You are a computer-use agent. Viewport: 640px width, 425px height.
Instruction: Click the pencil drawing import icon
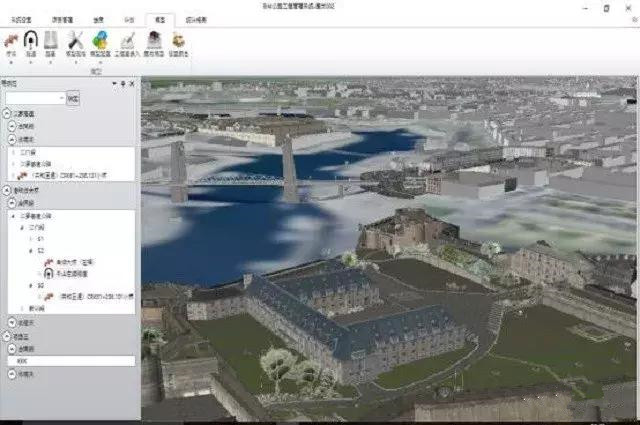tap(127, 41)
